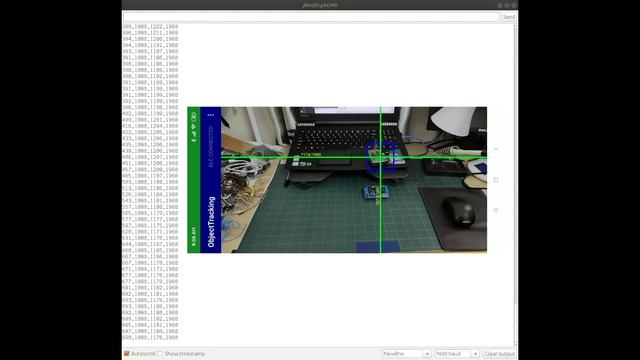
Task: Click the serial output line containing 1211
Action: pyautogui.click(x=150, y=33)
